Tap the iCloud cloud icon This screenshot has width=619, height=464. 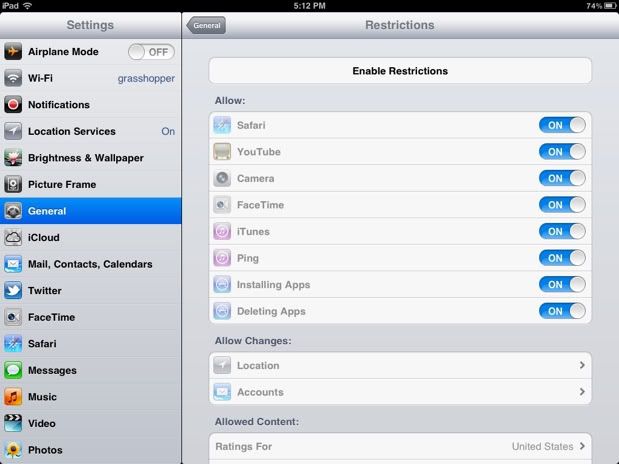pos(13,237)
